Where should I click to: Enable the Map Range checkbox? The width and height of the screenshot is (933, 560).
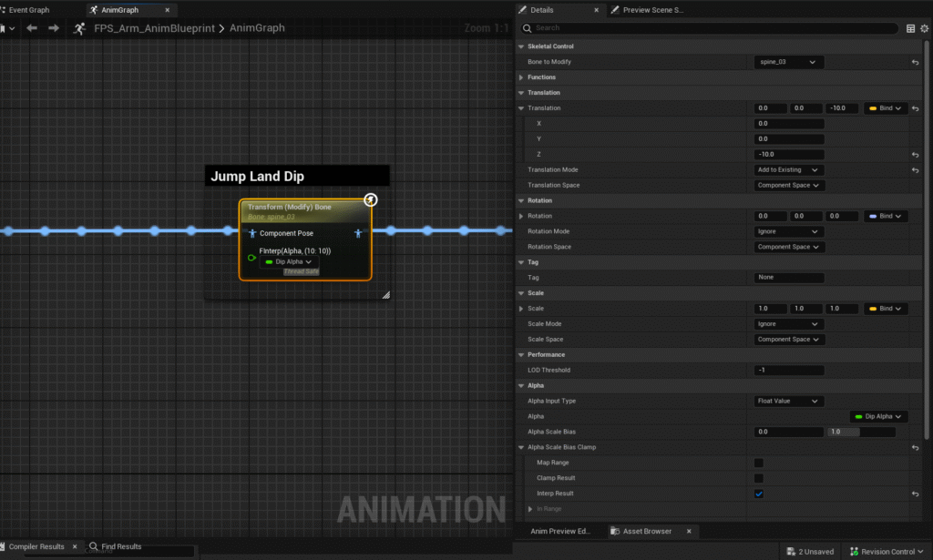758,463
